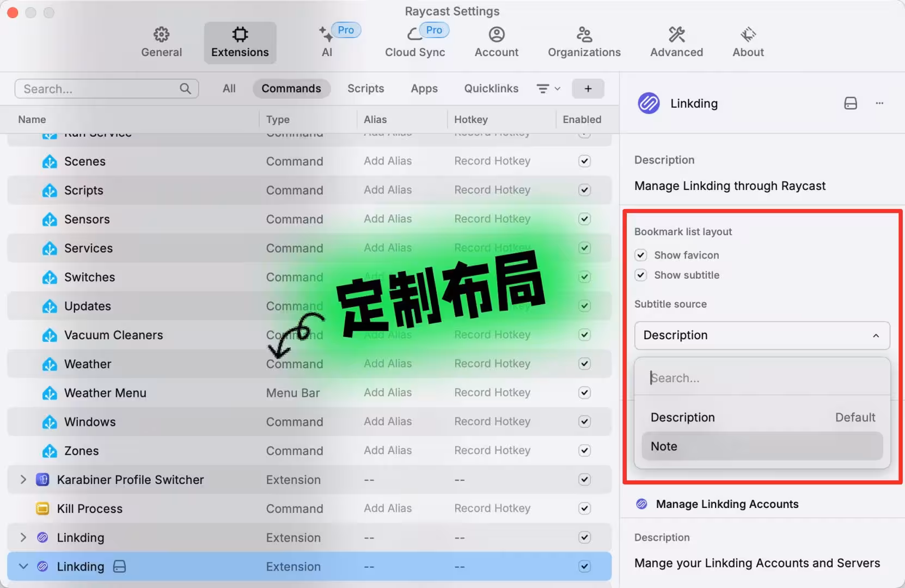Show All extension items filter
The height and width of the screenshot is (588, 905).
point(229,89)
